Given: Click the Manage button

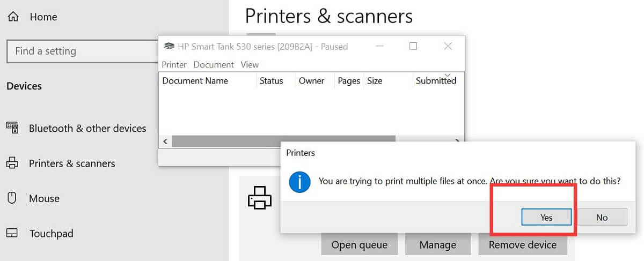Looking at the screenshot, I should (x=438, y=245).
